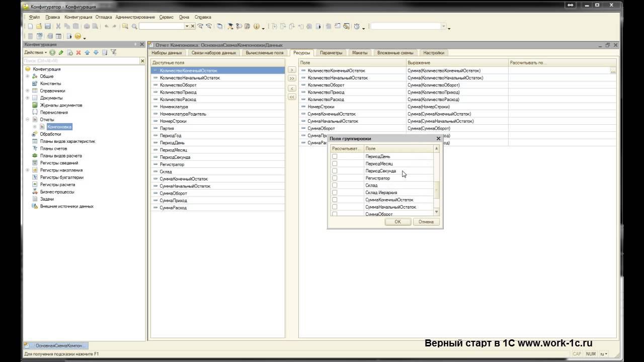This screenshot has width=644, height=362.
Task: Click the yellow info help icon in toolbar
Action: [257, 26]
